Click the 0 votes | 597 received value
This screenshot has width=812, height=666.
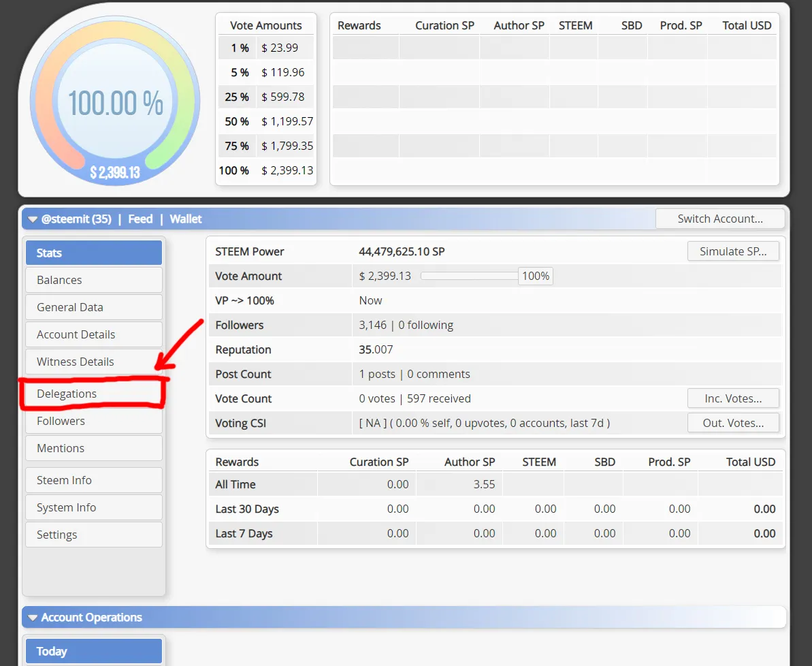point(415,398)
